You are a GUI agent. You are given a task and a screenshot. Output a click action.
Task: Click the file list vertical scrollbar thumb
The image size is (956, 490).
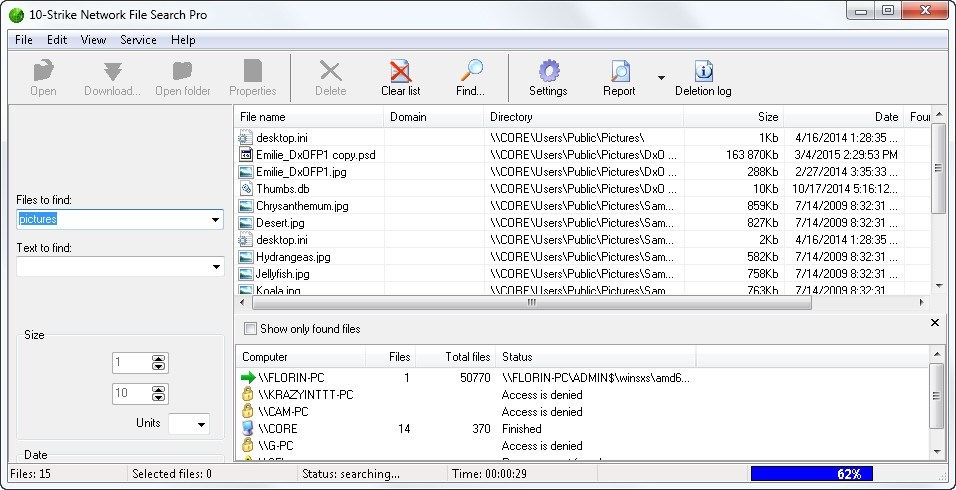pyautogui.click(x=938, y=169)
